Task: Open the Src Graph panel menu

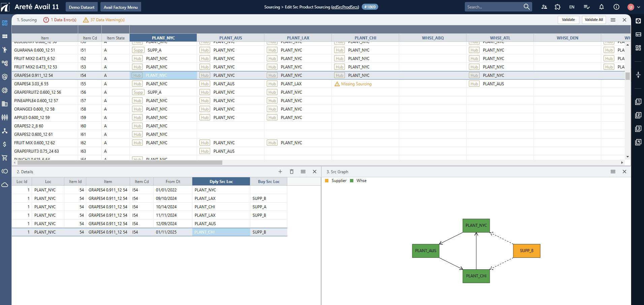Action: [613, 172]
